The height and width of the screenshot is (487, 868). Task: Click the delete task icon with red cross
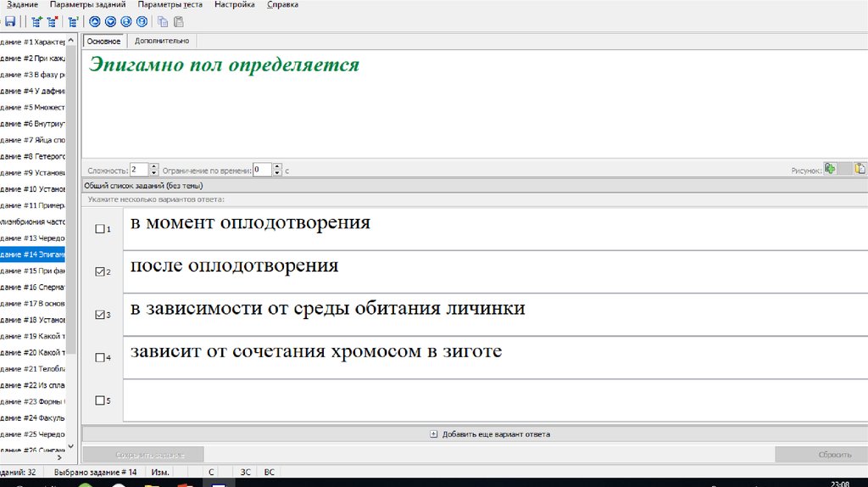click(x=52, y=22)
